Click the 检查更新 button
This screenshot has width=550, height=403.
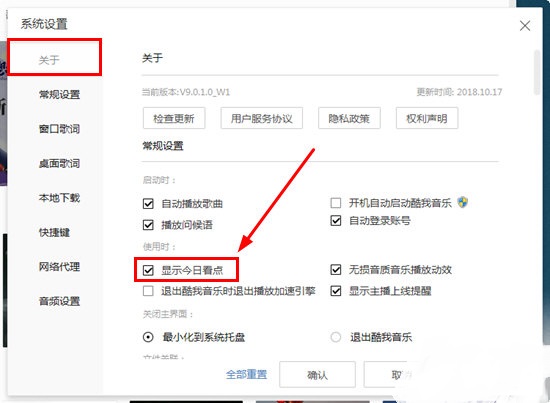[174, 119]
